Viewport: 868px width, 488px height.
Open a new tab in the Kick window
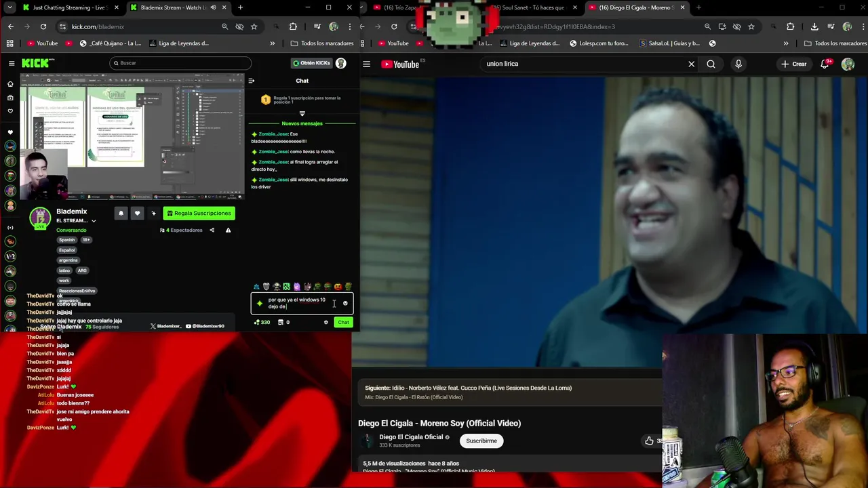click(240, 7)
